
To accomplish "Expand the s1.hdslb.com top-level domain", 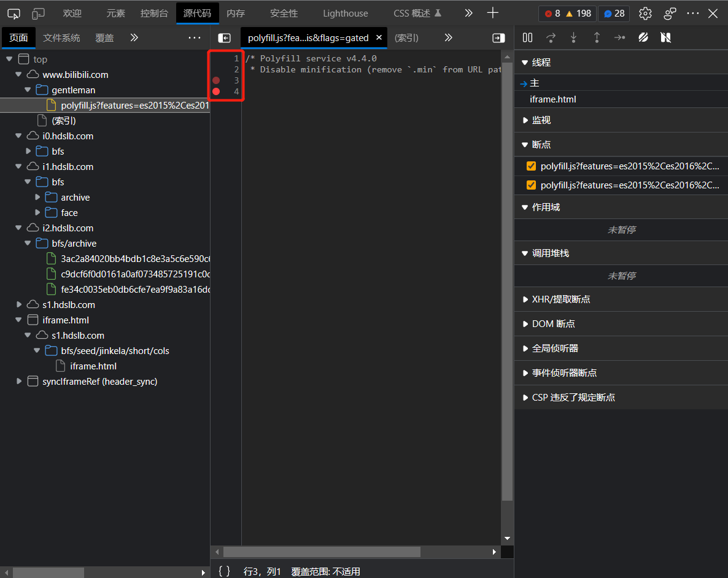I will pyautogui.click(x=18, y=304).
